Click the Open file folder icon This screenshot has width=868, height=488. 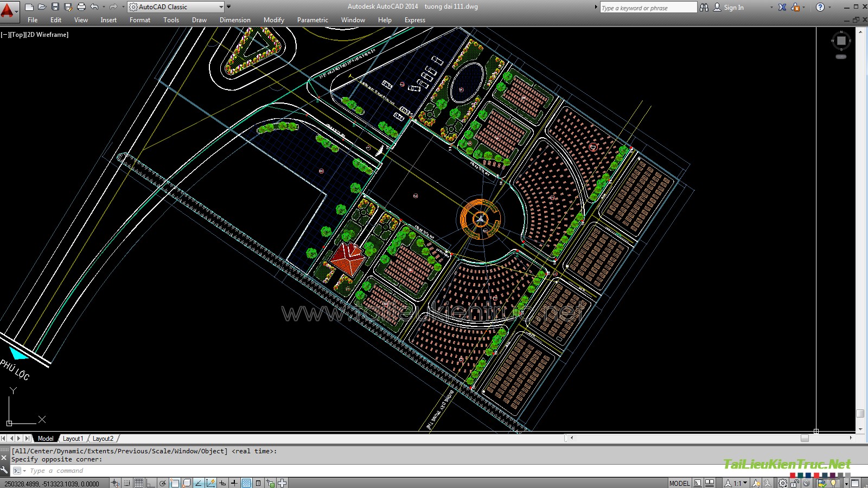(42, 7)
